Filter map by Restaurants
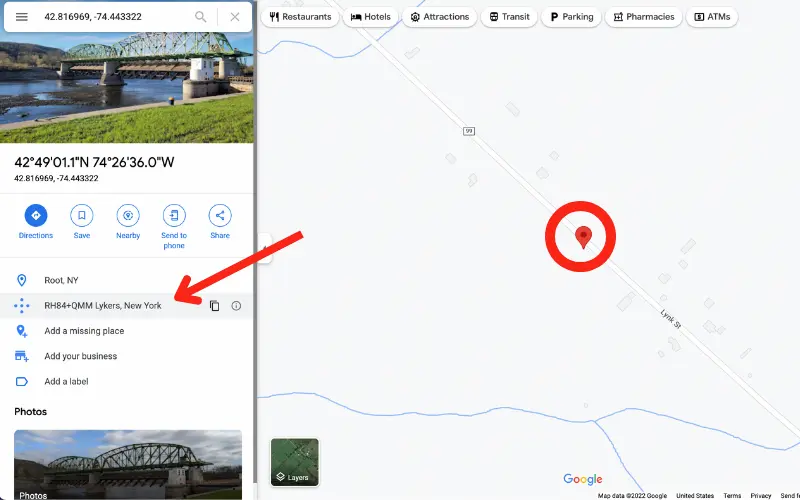The height and width of the screenshot is (500, 800). (300, 17)
